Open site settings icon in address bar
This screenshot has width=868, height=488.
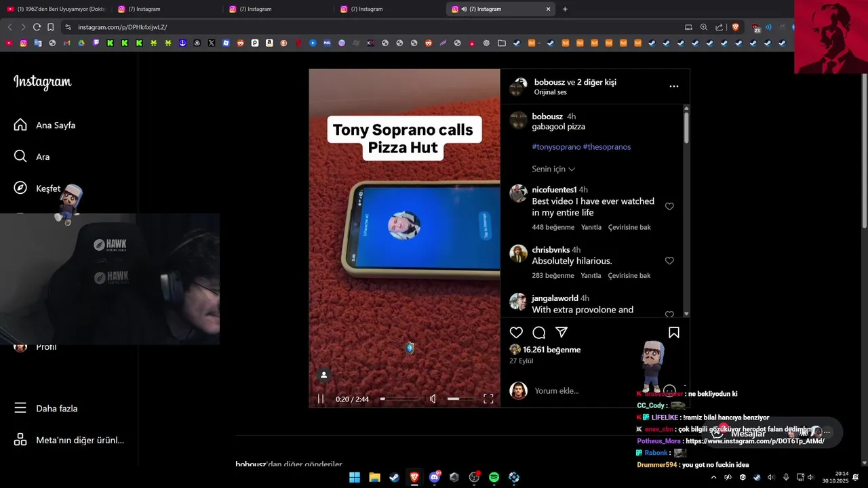(68, 27)
